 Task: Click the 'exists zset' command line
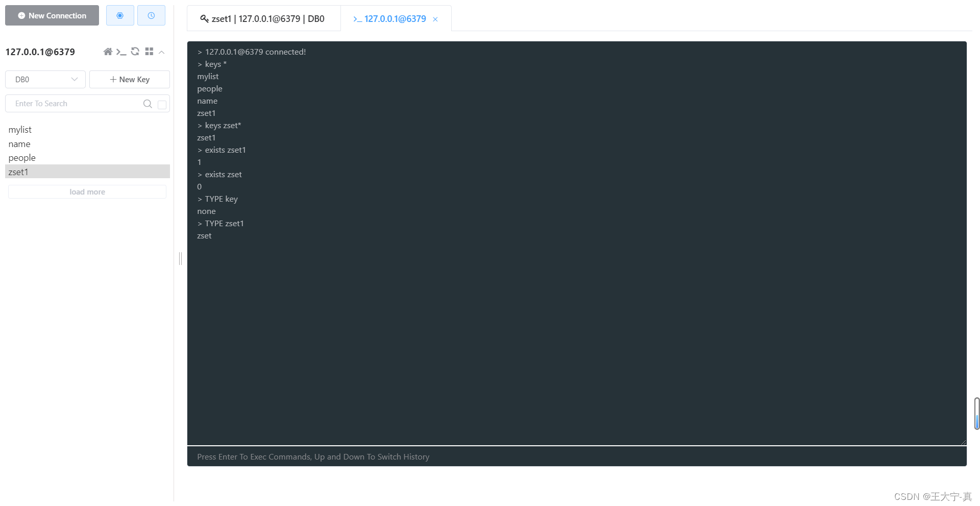pos(219,175)
